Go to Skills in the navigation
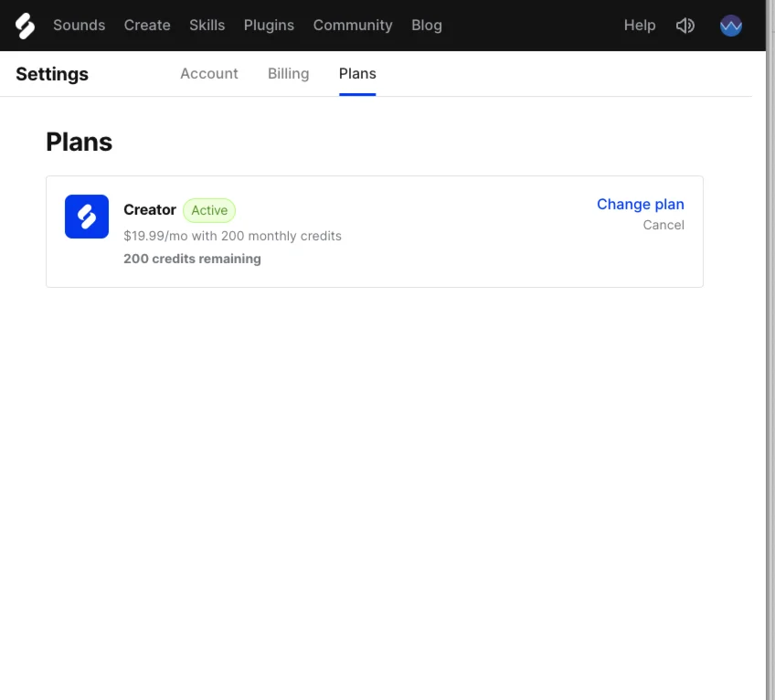This screenshot has width=775, height=700. coord(207,26)
